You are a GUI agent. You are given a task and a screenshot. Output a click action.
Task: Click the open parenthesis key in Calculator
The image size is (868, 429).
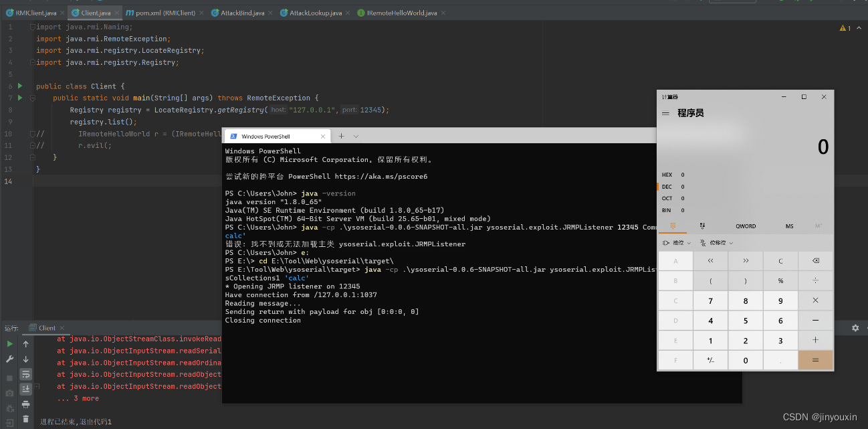point(710,281)
